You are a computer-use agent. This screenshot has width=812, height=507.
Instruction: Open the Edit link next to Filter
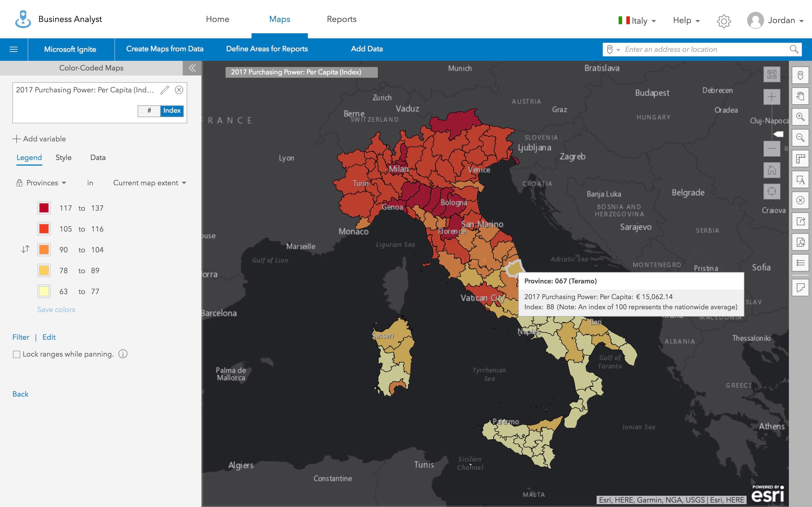49,337
